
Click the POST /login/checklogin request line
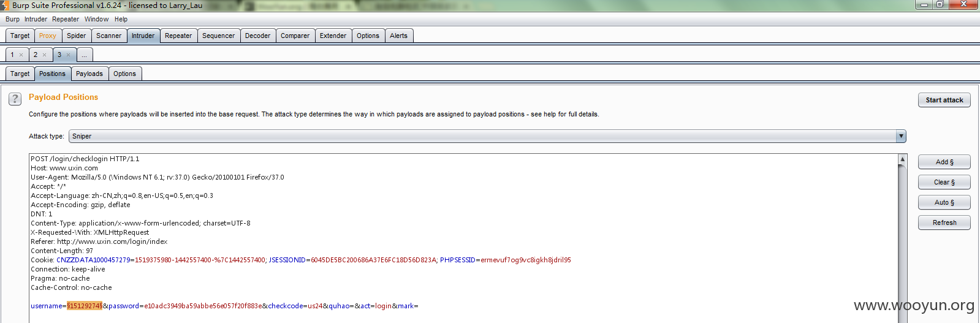85,159
